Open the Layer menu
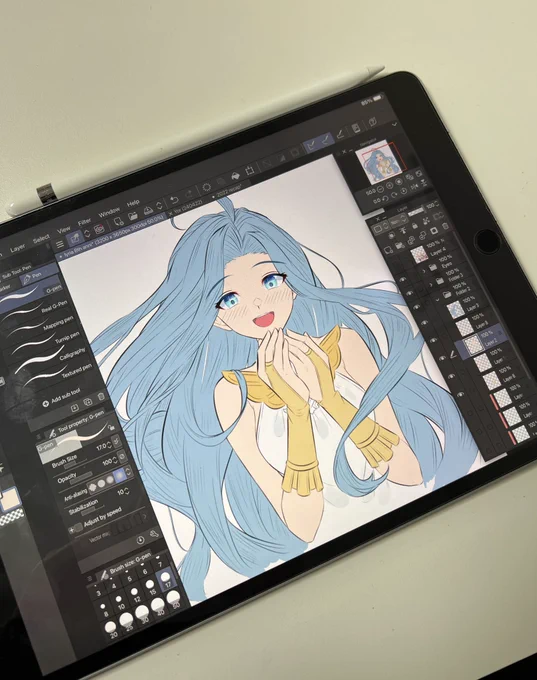The height and width of the screenshot is (680, 537). [17, 248]
